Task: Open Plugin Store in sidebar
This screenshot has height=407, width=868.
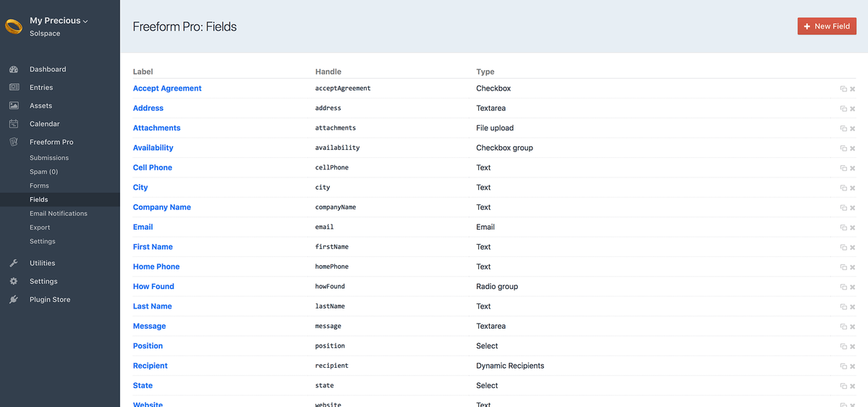Action: pos(50,300)
